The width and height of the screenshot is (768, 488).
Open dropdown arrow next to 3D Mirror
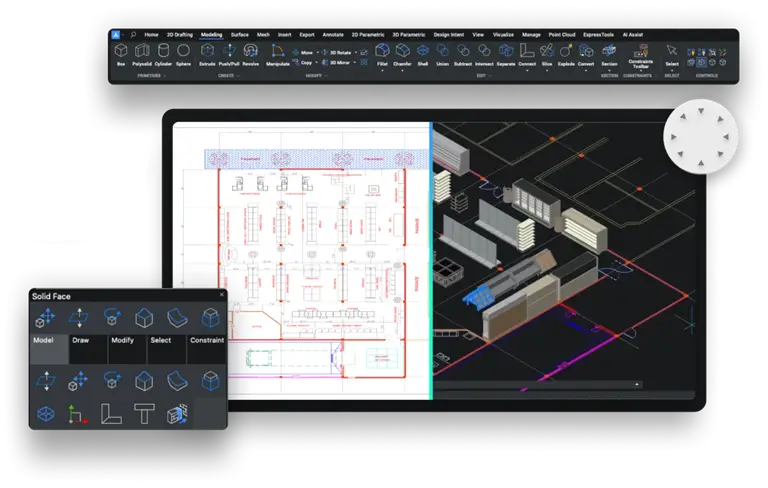coord(355,63)
